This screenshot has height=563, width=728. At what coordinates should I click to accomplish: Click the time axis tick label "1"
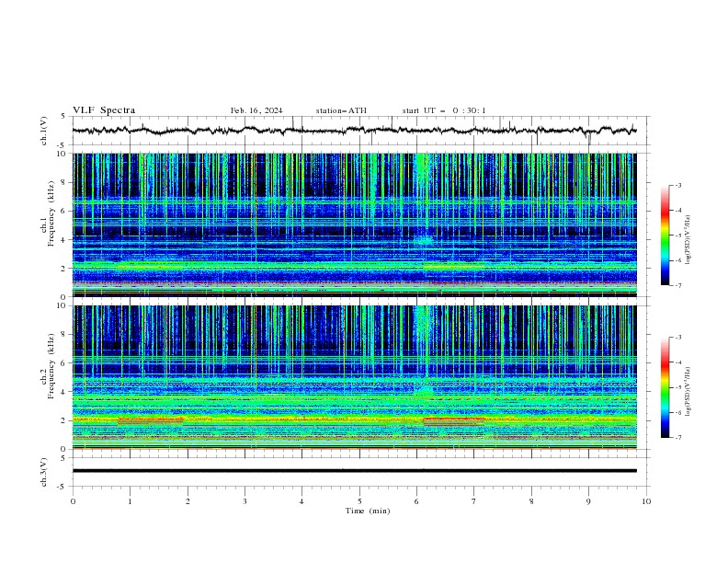(x=131, y=501)
